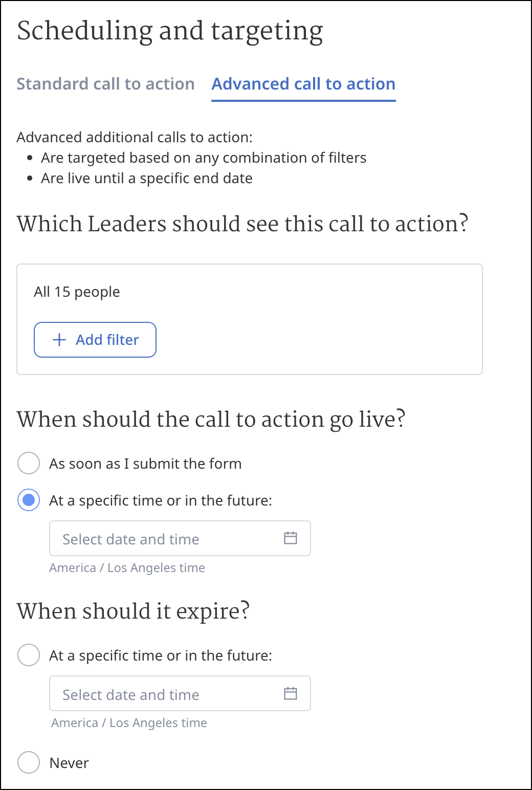
Task: Switch to the Standard call to action tab
Action: pos(105,84)
